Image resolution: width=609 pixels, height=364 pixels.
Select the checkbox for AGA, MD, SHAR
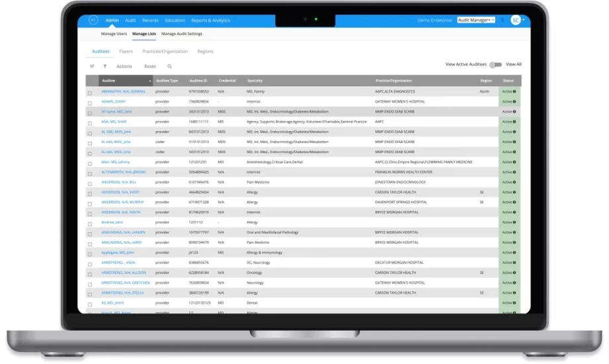[90, 124]
